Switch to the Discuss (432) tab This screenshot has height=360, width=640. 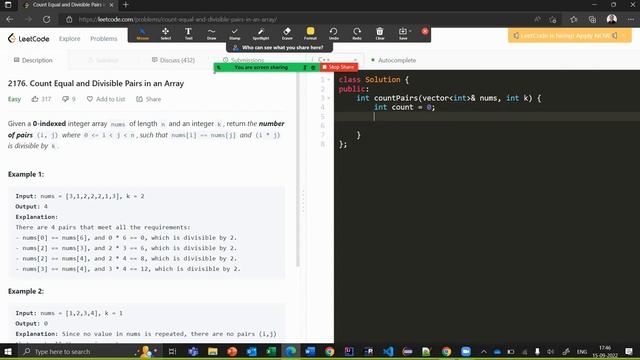(173, 60)
